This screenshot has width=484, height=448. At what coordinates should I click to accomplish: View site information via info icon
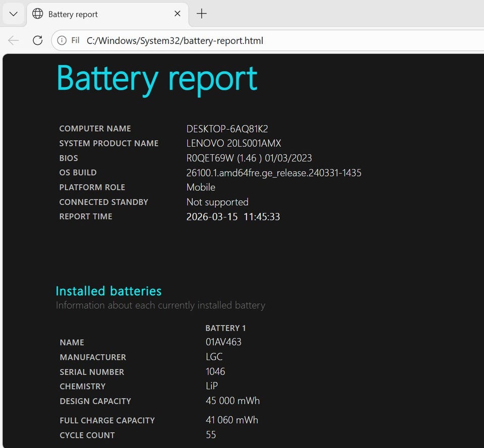tap(62, 40)
